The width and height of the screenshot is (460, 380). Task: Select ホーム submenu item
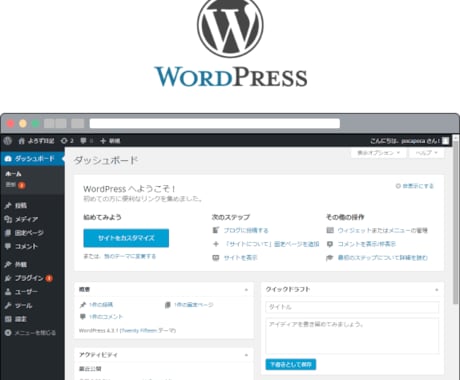coord(13,174)
